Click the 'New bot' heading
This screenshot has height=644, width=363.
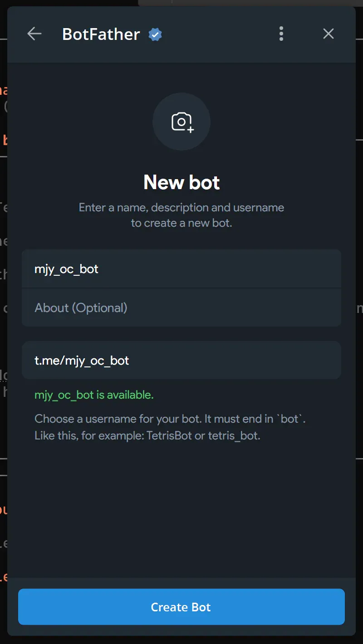(181, 182)
